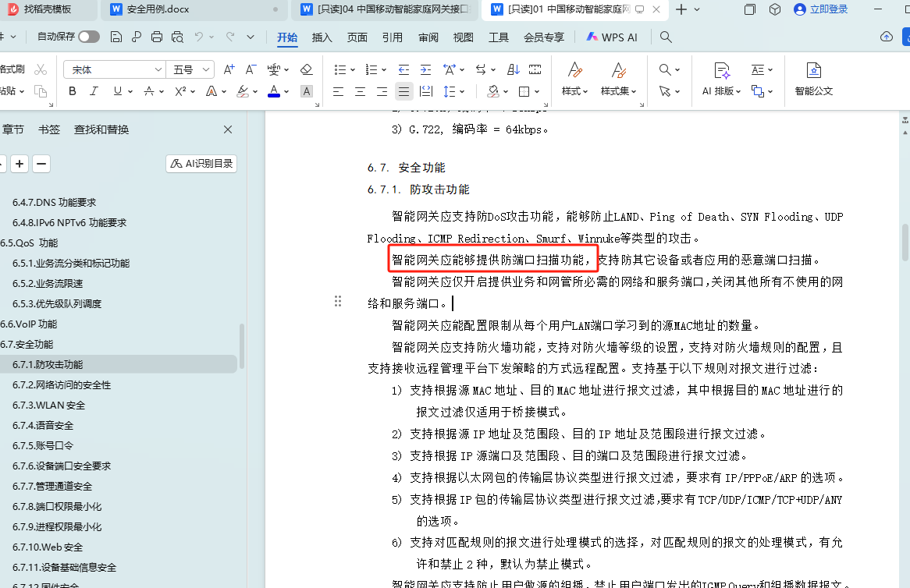Decrease font size with A- icon
This screenshot has height=588, width=910.
[251, 69]
